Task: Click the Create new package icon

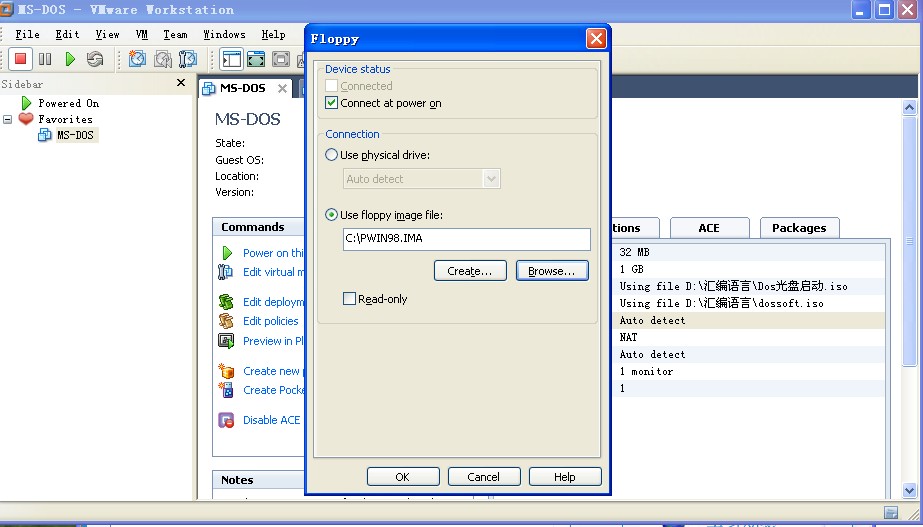Action: (x=226, y=370)
